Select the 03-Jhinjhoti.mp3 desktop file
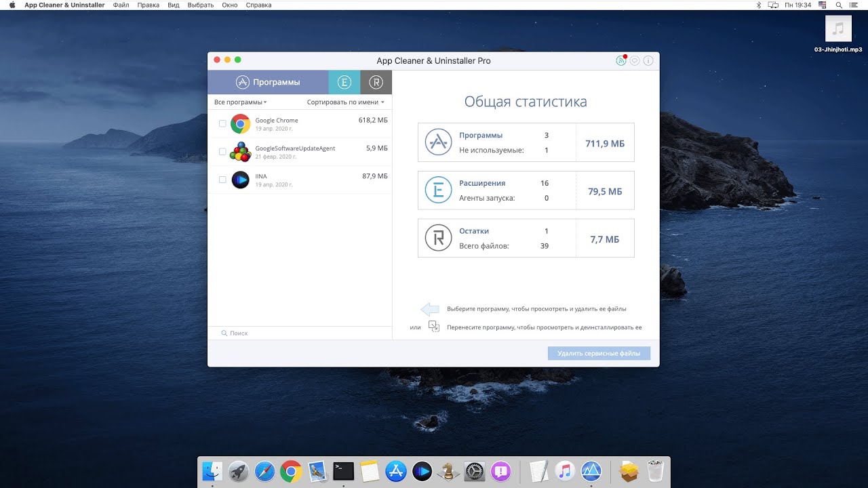Screen dimensions: 868x488 click(838, 34)
